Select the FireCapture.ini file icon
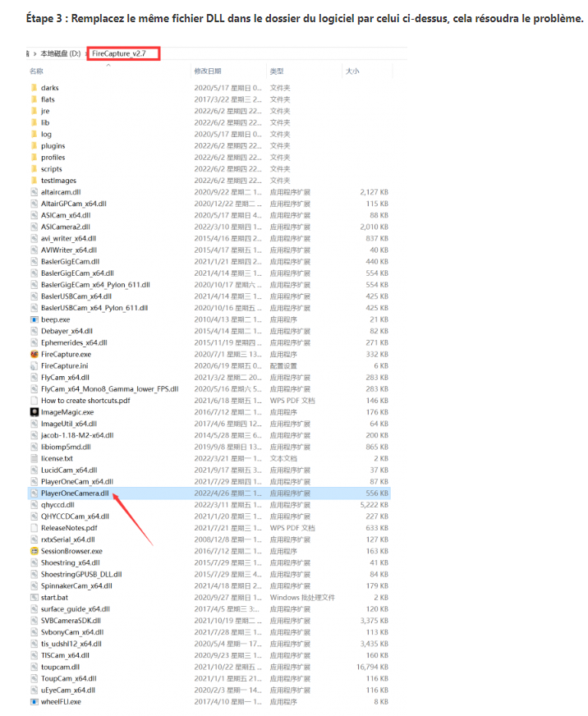Image resolution: width=588 pixels, height=716 pixels. [34, 365]
